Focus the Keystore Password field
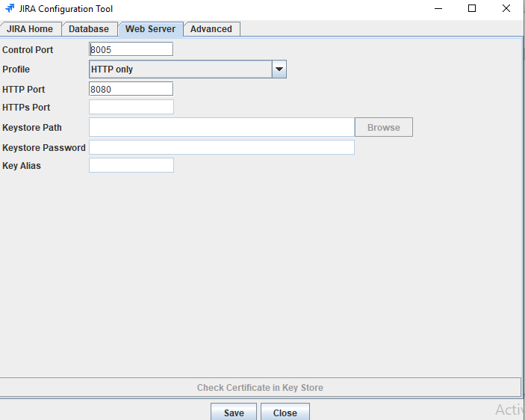Screen dimensions: 525x420 (222, 147)
